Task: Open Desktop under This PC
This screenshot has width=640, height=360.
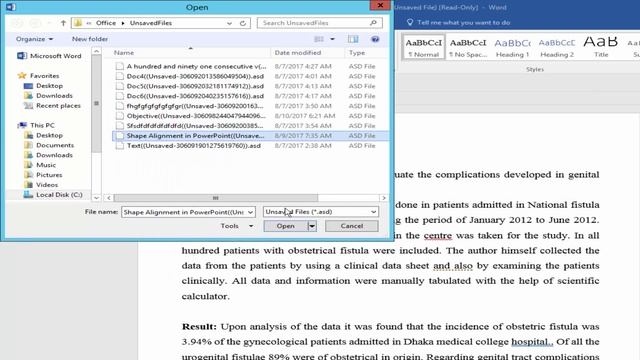Action: pyautogui.click(x=43, y=135)
